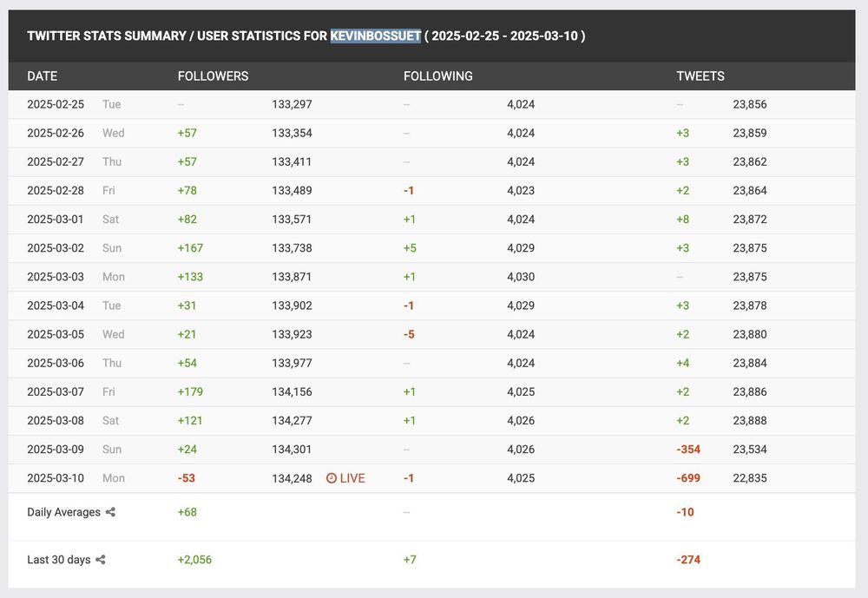This screenshot has width=868, height=598.
Task: Click following count 4,023
Action: click(521, 190)
